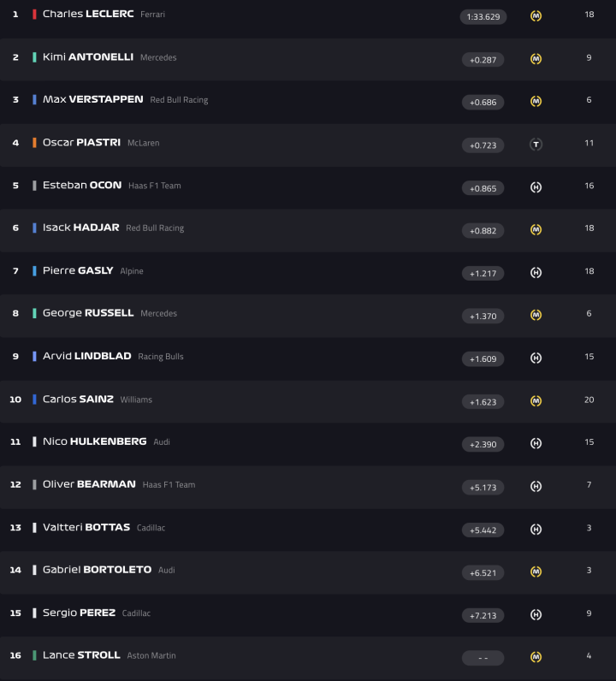Screen dimensions: 616x681
Task: Select Bortoleto's +6.521 gap badge
Action: [x=483, y=572]
